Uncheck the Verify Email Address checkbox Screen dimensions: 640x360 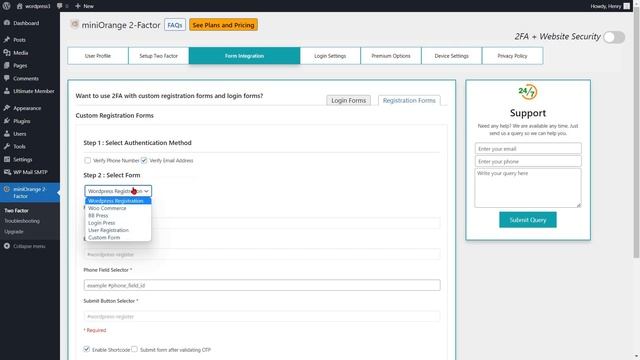[x=144, y=160]
